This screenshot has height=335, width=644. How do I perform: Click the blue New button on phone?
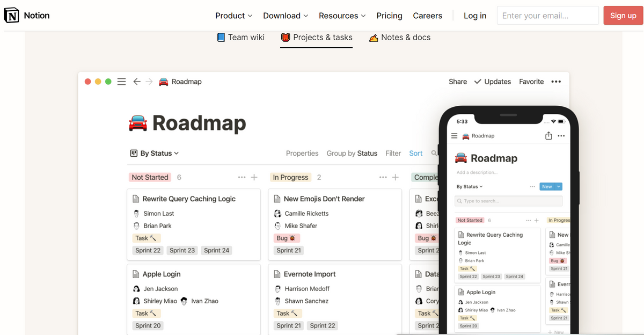pos(547,186)
